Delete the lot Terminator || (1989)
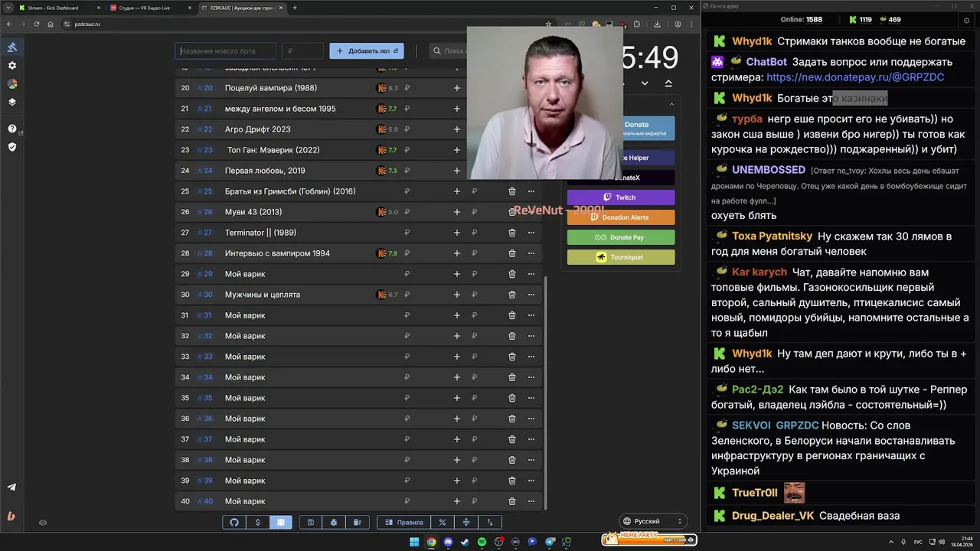The width and height of the screenshot is (980, 551). click(x=512, y=233)
